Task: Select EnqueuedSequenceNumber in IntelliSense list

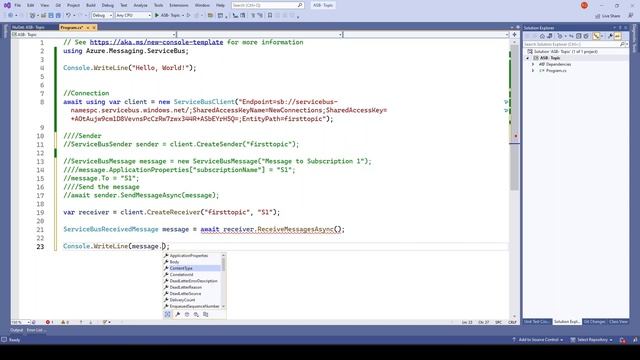Action: point(194,306)
